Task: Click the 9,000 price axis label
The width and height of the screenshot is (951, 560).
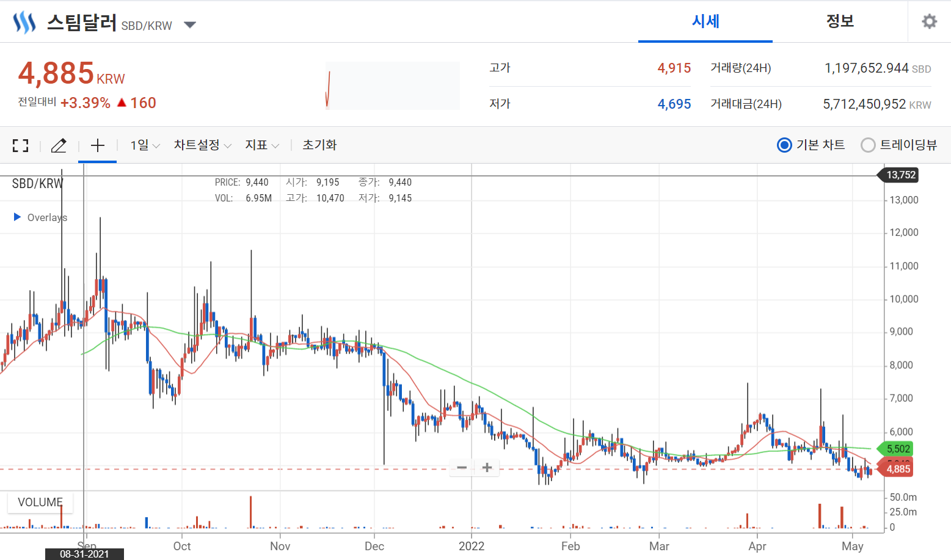Action: tap(902, 332)
